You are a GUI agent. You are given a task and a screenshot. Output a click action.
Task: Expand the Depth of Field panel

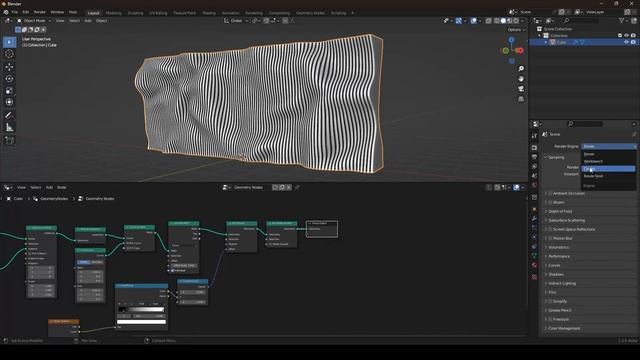point(560,211)
